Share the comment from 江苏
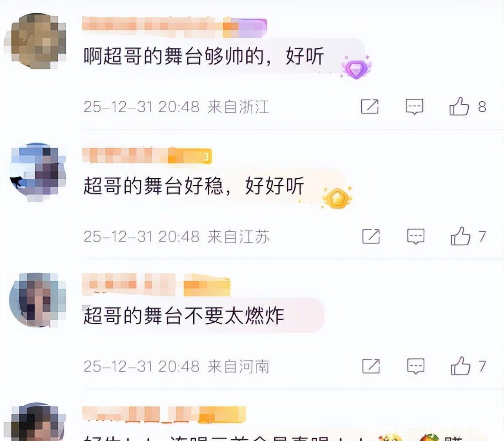 371,237
